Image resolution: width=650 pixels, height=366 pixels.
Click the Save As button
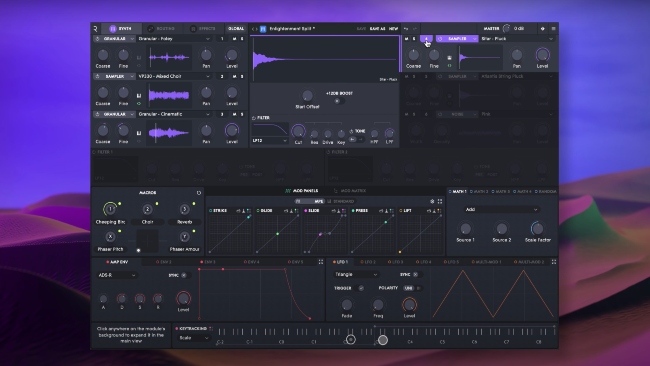pos(377,29)
